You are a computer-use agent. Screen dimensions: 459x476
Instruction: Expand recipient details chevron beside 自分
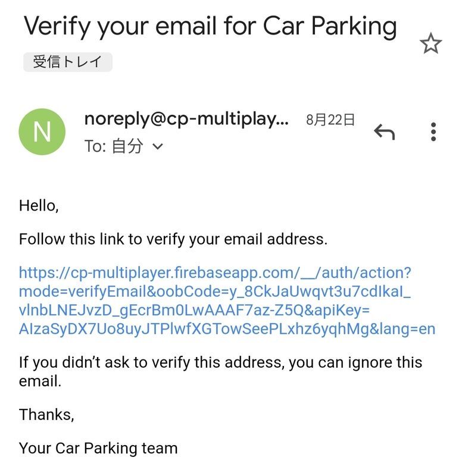(158, 147)
